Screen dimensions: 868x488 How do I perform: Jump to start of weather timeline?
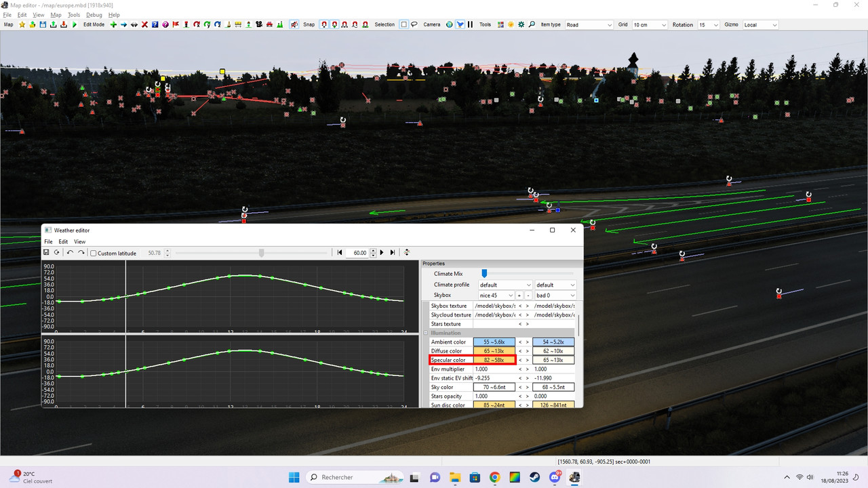339,252
